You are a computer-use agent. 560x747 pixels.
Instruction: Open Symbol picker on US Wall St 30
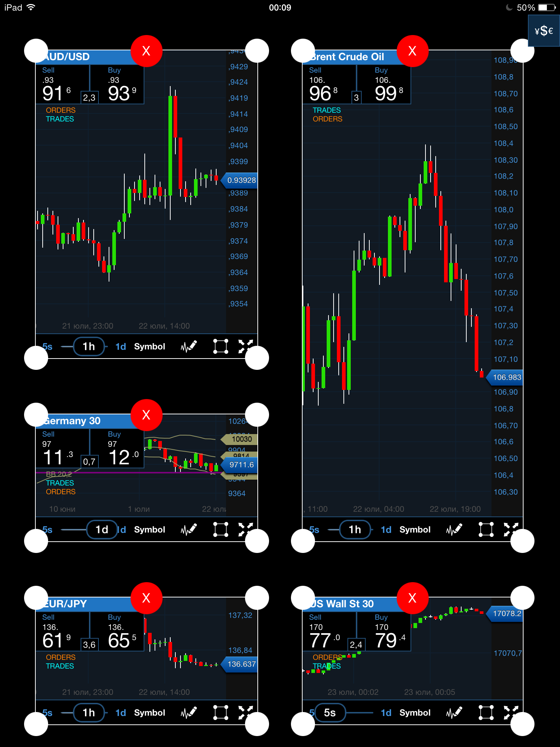[x=415, y=713]
